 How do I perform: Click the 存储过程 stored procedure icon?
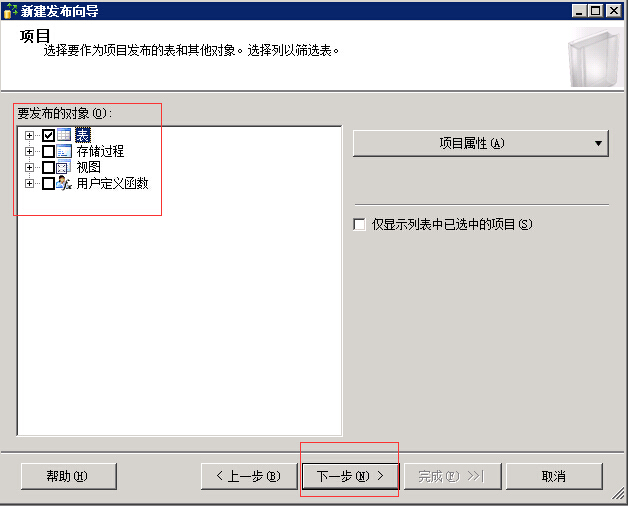(x=64, y=151)
